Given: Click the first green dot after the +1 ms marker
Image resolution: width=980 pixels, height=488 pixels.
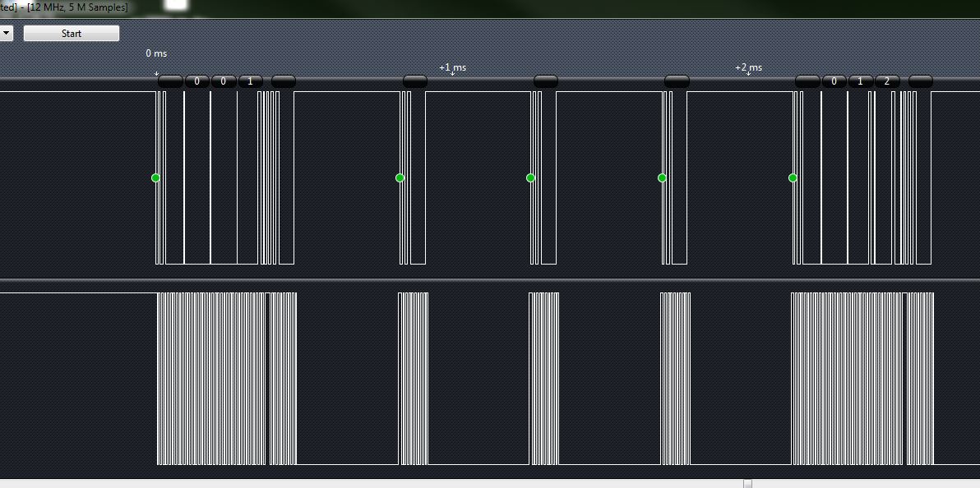Looking at the screenshot, I should (530, 178).
